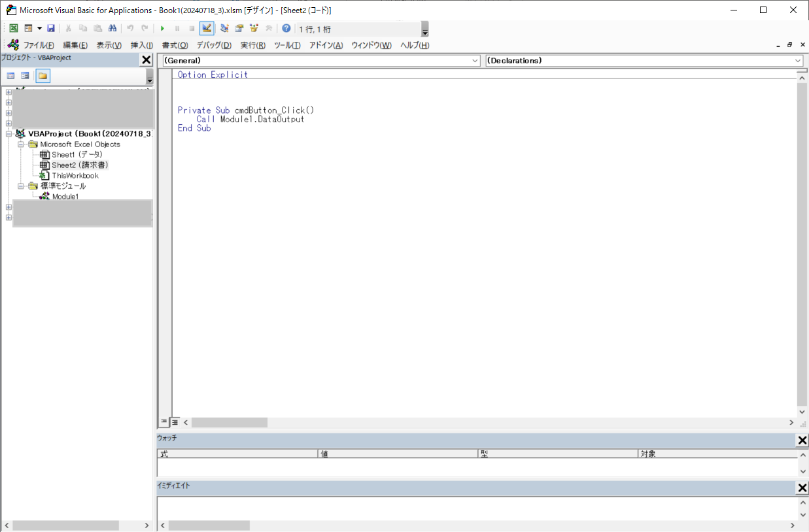809x532 pixels.
Task: Select the 標準モジュール folder item
Action: pos(63,186)
